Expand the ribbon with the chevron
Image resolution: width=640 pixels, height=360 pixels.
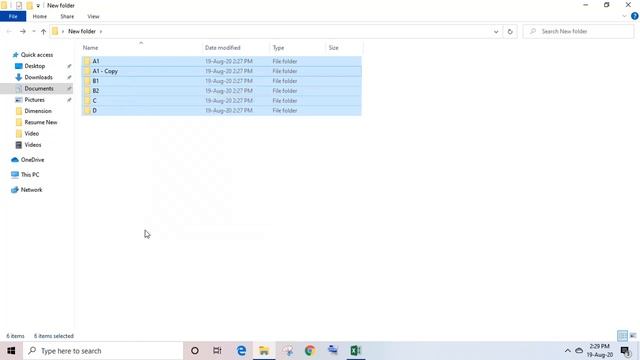pos(624,16)
